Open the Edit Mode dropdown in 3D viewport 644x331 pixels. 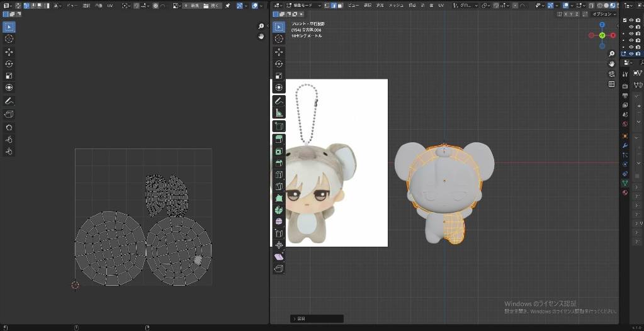click(303, 5)
